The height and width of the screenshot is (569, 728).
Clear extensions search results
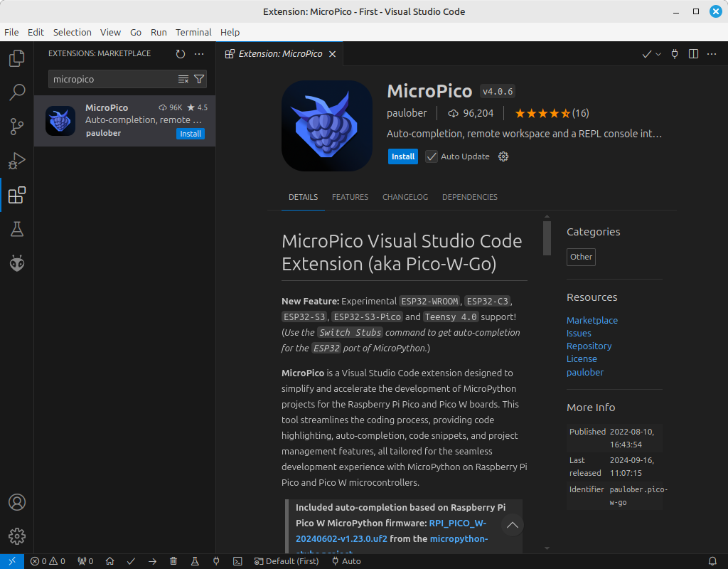click(x=183, y=79)
